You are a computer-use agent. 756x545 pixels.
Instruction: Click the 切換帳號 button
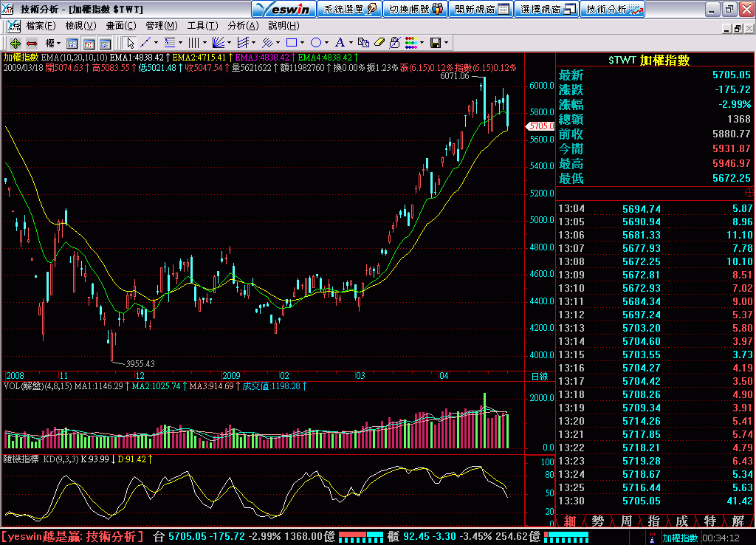[x=415, y=9]
